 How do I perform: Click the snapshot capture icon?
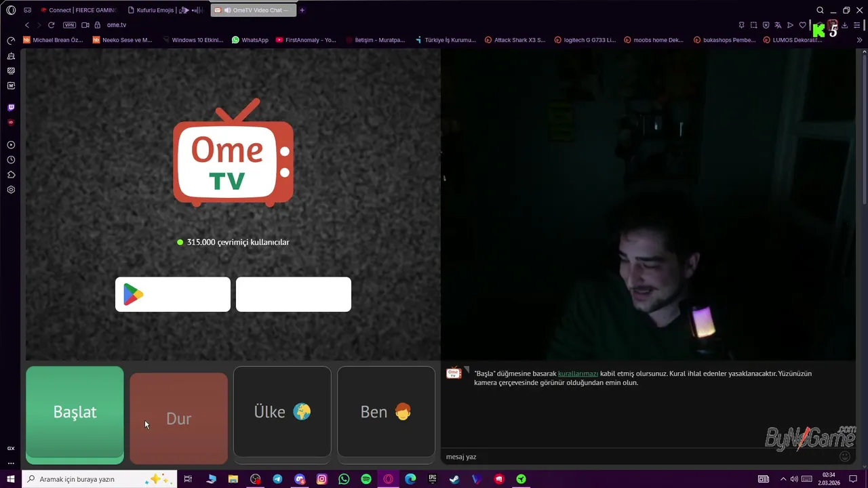753,25
